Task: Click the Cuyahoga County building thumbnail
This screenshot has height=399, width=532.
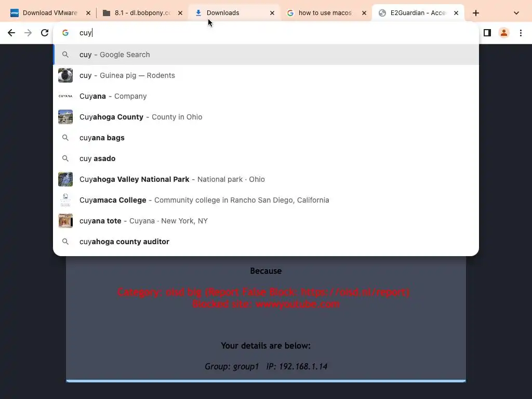Action: tap(65, 117)
